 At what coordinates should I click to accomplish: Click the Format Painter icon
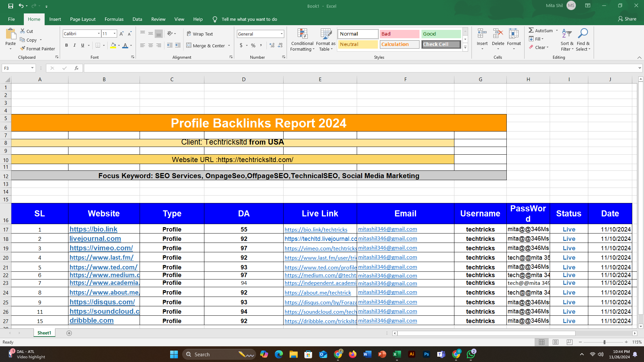23,49
